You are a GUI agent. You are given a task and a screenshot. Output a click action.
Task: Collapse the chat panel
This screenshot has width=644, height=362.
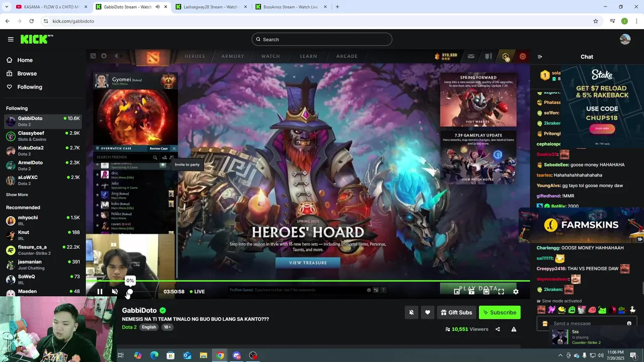pos(540,57)
